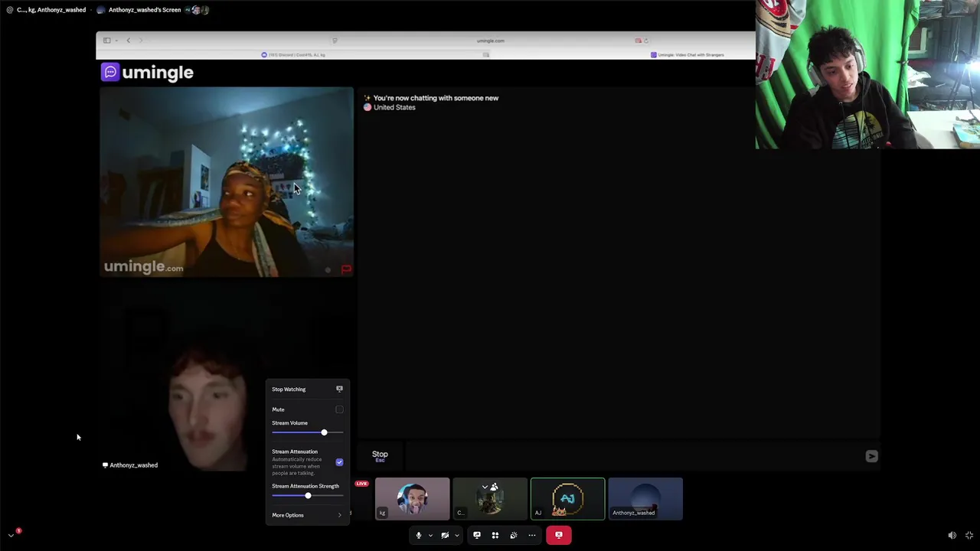Adjust Stream Attenuation Strength slider
980x551 pixels.
[307, 496]
